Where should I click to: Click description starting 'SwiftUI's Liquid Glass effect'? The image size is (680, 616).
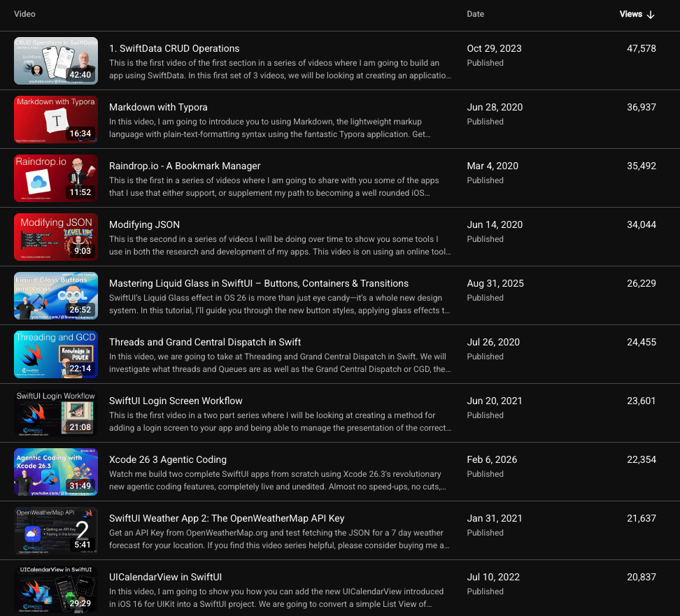click(279, 304)
